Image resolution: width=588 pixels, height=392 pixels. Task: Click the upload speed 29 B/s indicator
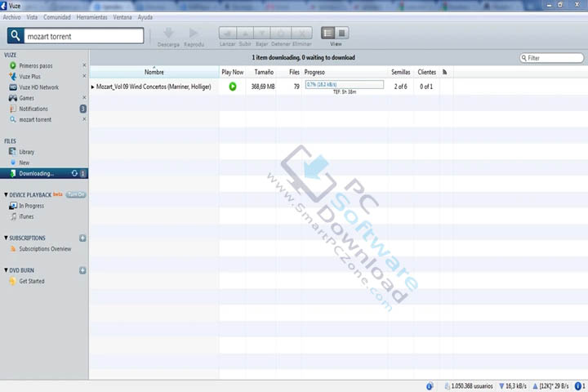pos(551,386)
